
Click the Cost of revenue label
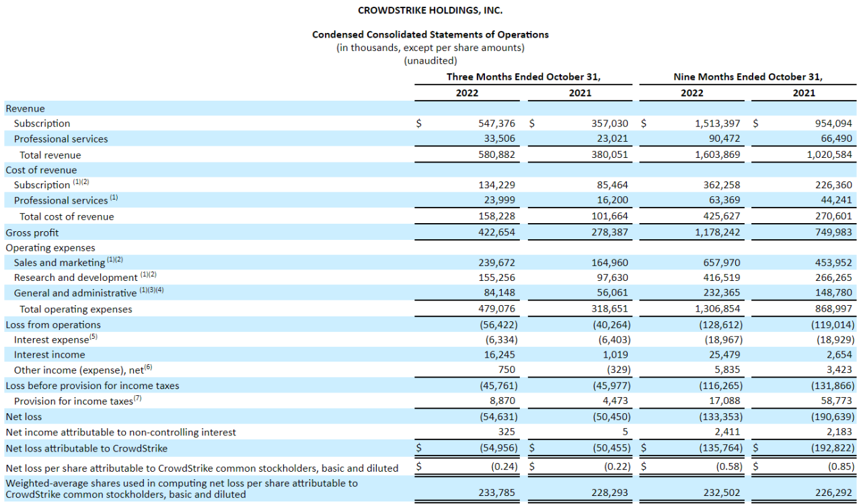(x=41, y=170)
